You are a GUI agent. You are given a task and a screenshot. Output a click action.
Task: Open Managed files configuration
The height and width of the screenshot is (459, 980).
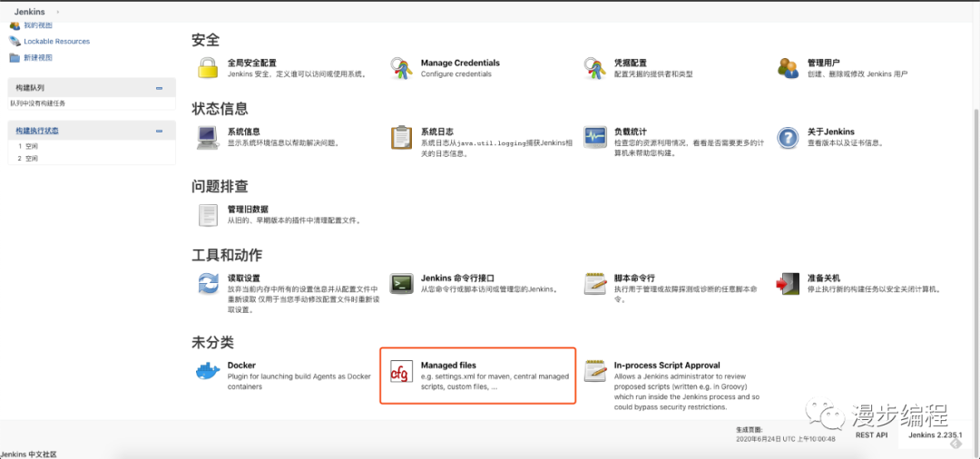pyautogui.click(x=449, y=366)
